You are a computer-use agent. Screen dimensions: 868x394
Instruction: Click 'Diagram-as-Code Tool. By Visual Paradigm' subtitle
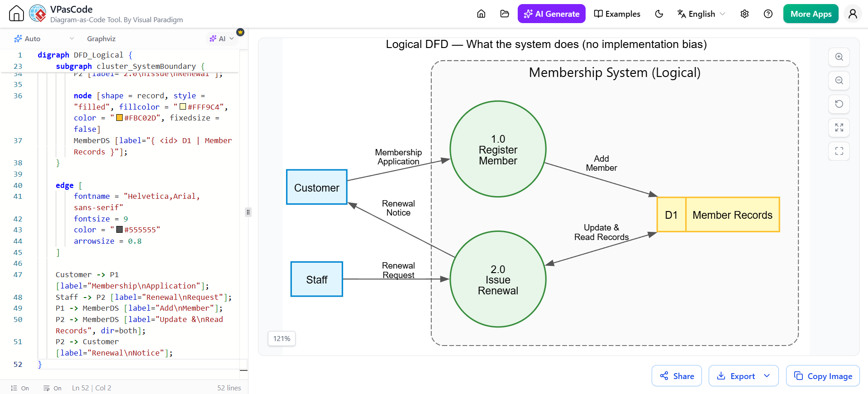coord(117,20)
